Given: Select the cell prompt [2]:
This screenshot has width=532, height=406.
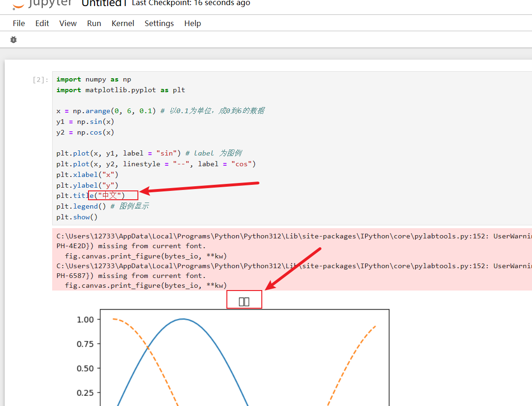Looking at the screenshot, I should [41, 80].
